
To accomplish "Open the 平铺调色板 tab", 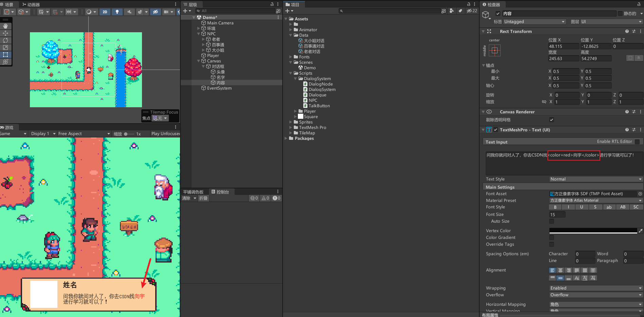I will click(193, 192).
